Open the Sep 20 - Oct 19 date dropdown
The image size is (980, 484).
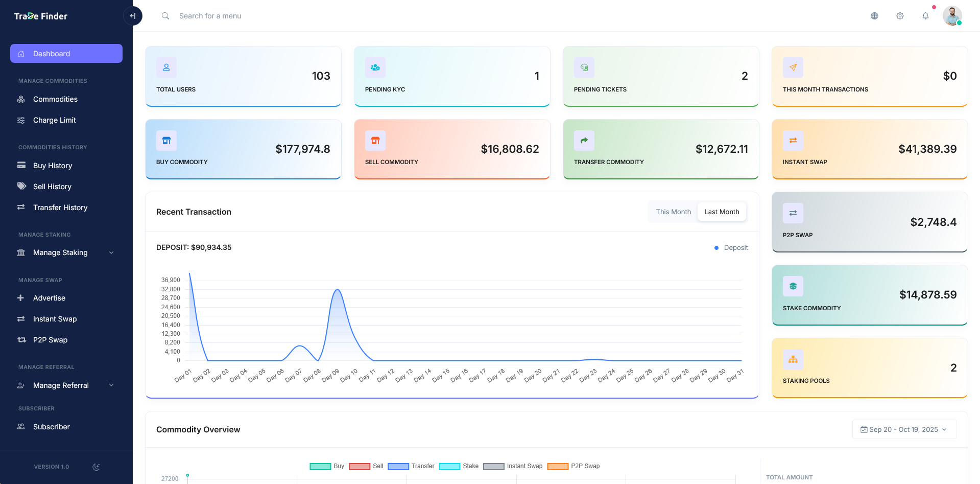click(904, 429)
